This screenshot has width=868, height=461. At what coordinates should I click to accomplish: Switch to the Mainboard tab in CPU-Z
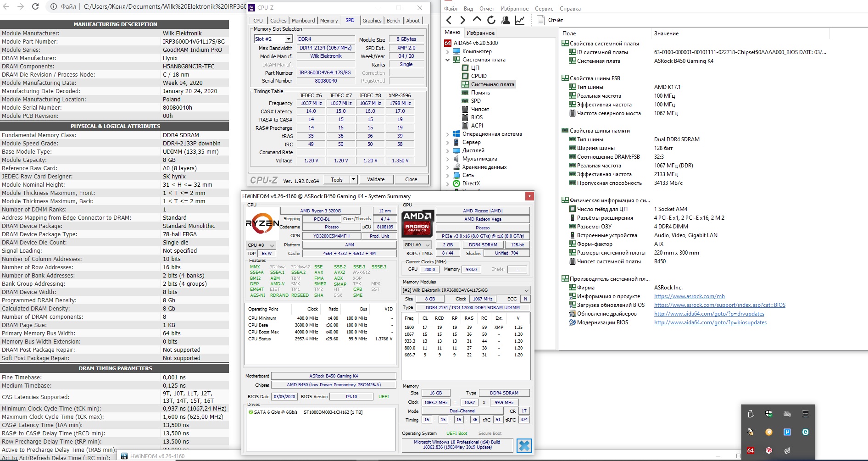(303, 21)
